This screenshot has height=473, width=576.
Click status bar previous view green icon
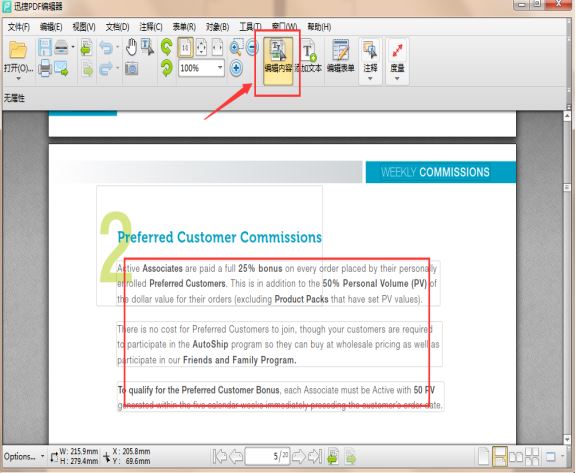pyautogui.click(x=333, y=456)
